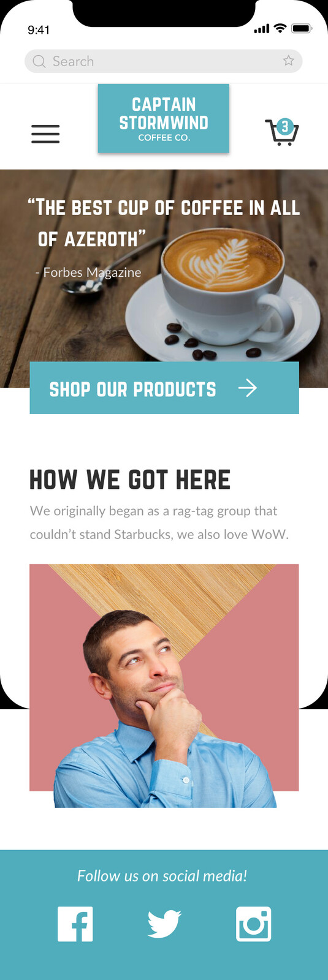Click the Forbes Magazine attribution
The width and height of the screenshot is (328, 980).
(88, 273)
